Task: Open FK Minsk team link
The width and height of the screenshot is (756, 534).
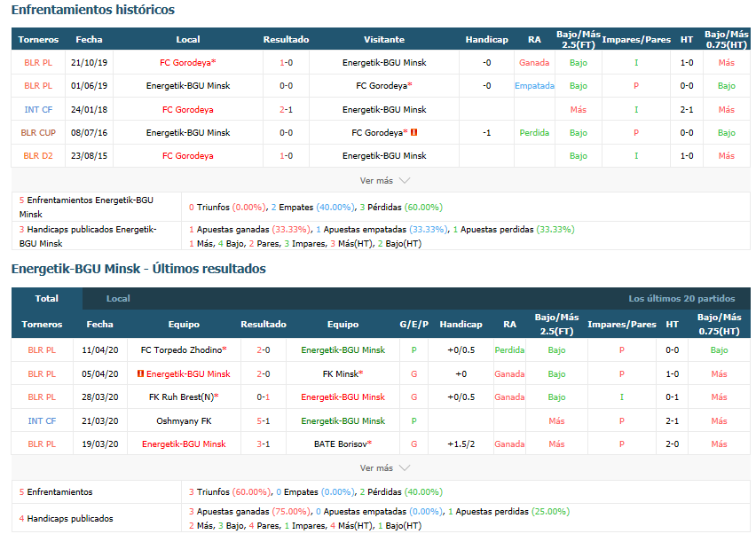Action: 343,373
